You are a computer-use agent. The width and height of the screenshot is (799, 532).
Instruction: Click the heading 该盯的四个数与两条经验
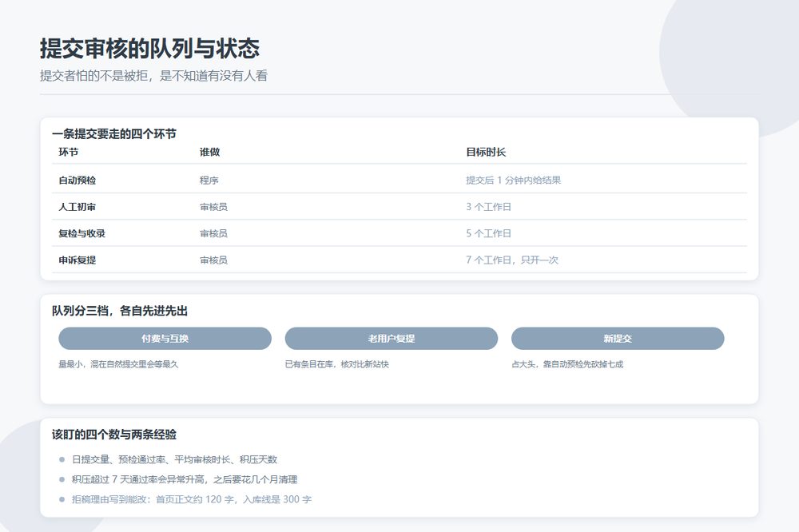(x=114, y=435)
